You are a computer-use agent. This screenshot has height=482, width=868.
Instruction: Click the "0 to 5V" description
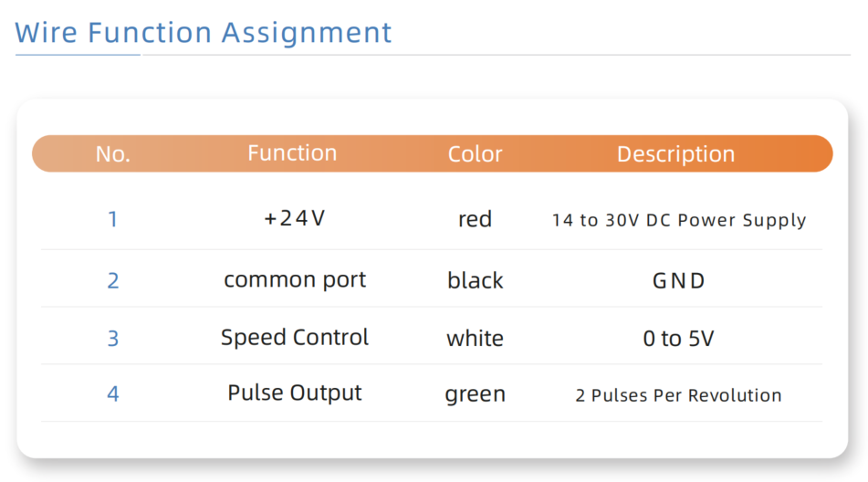point(678,339)
